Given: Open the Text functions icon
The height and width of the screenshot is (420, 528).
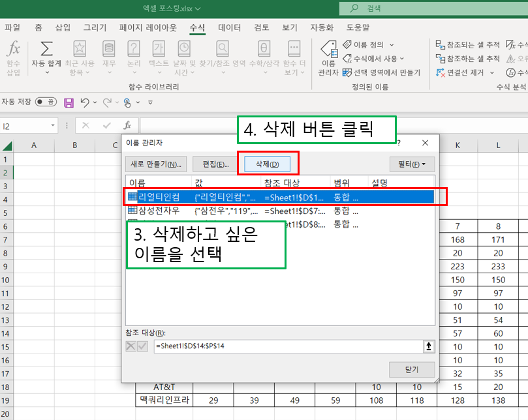Looking at the screenshot, I should coord(159,48).
